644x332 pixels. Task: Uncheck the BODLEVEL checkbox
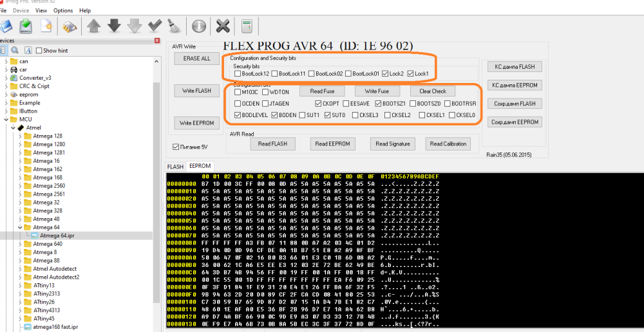pos(238,115)
